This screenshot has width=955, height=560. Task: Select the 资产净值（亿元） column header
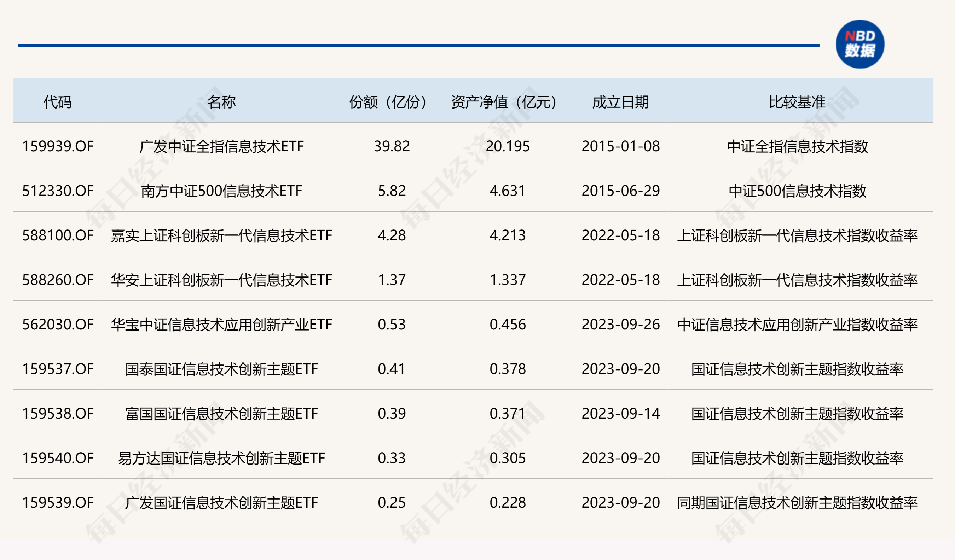[508, 102]
